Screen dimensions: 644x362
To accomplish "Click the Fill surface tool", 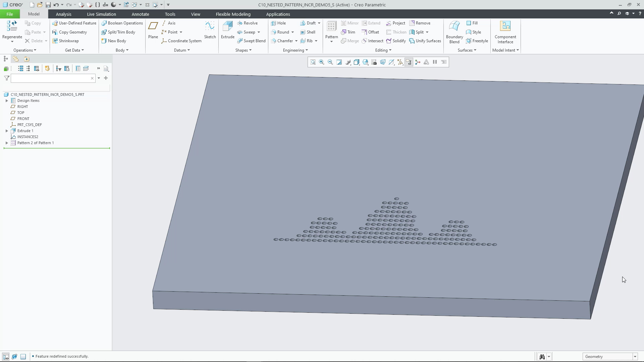I will click(x=472, y=23).
